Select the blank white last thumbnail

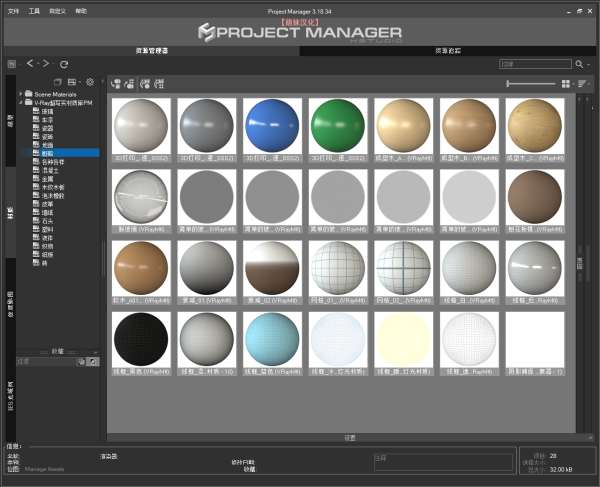coord(535,339)
